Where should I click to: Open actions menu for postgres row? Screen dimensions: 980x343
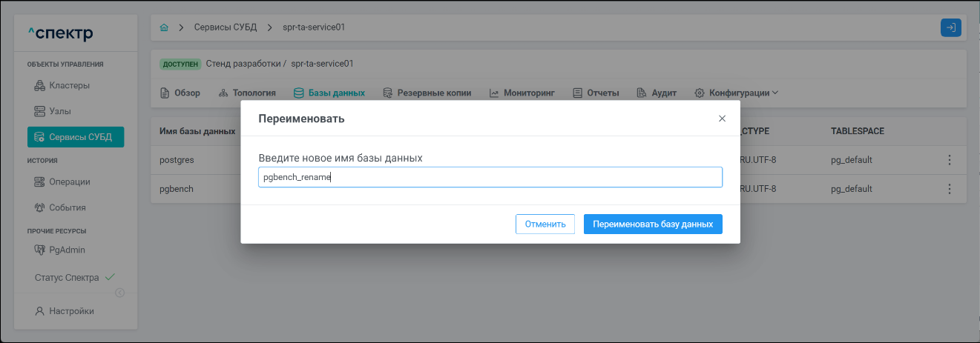[949, 159]
